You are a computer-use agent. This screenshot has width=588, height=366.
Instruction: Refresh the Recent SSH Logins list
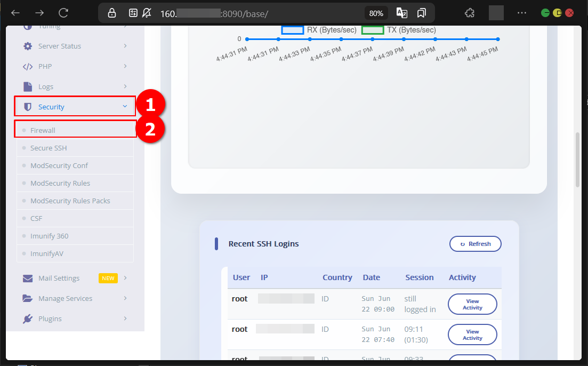[x=475, y=244]
